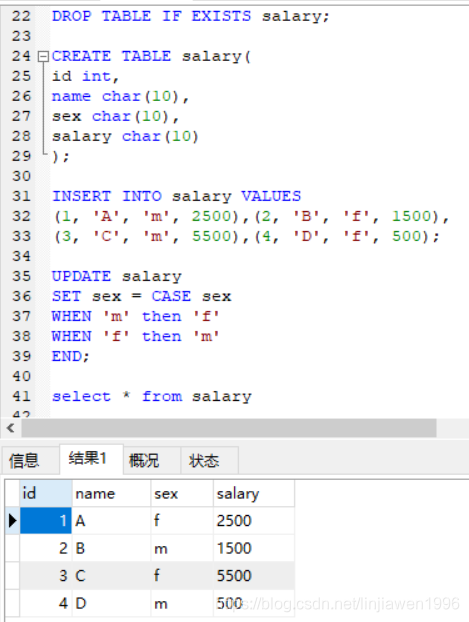This screenshot has height=622, width=469.
Task: Select the salary cell 5500
Action: (x=254, y=576)
